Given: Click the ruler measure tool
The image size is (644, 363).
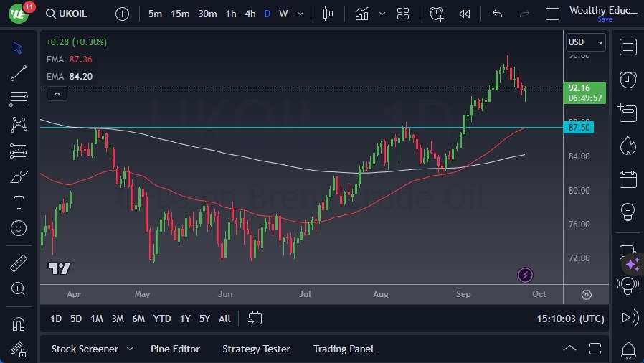Looking at the screenshot, I should click(x=19, y=263).
